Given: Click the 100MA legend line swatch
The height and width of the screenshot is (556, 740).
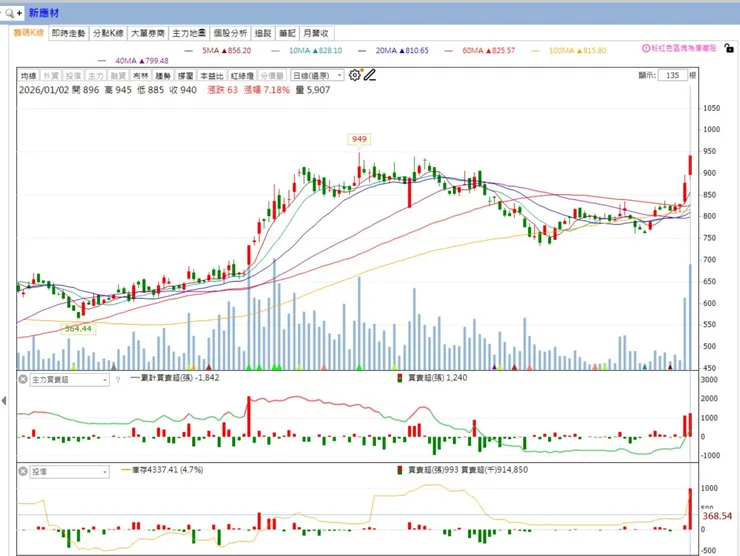Looking at the screenshot, I should (x=535, y=51).
